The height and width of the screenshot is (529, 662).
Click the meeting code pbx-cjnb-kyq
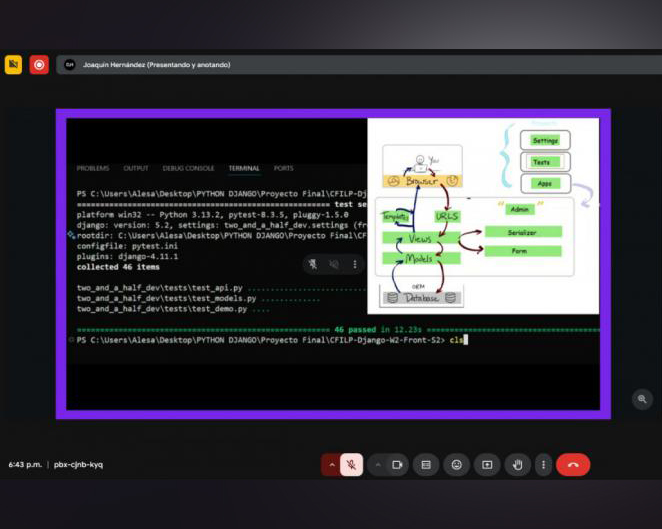(78, 464)
